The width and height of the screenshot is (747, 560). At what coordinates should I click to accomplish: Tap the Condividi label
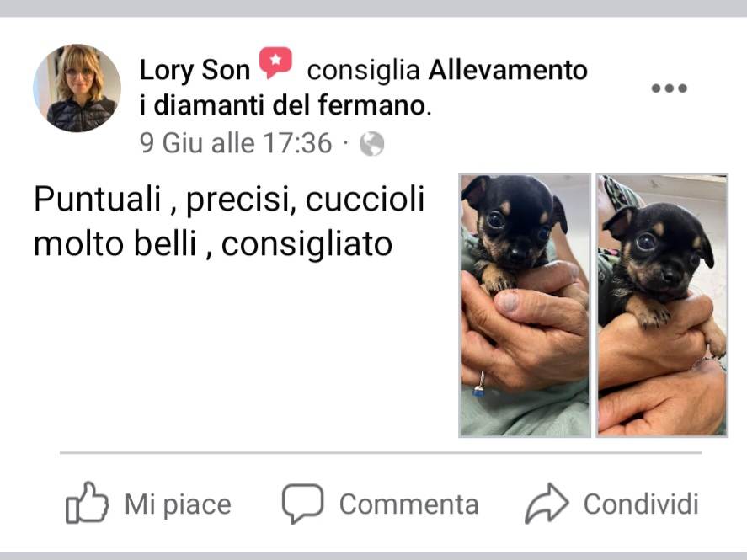click(641, 504)
